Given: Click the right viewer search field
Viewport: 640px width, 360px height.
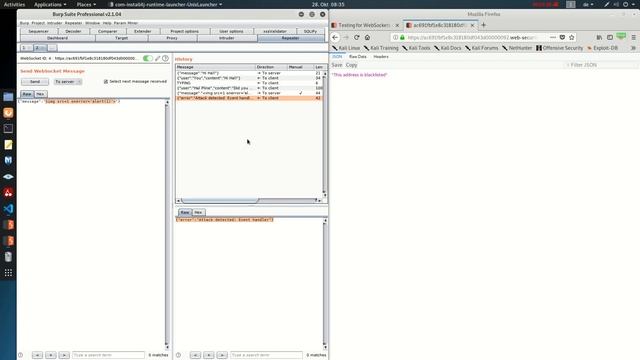Looking at the screenshot, I should click(266, 355).
